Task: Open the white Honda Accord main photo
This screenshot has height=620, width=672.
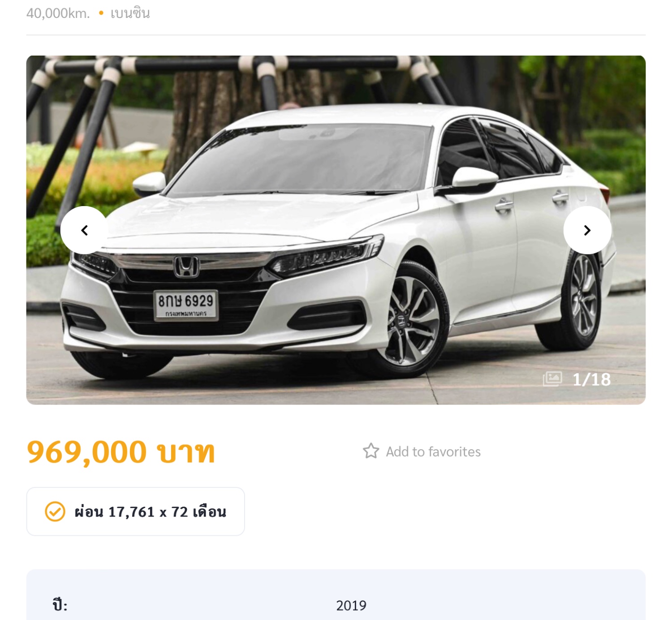Action: (x=336, y=230)
